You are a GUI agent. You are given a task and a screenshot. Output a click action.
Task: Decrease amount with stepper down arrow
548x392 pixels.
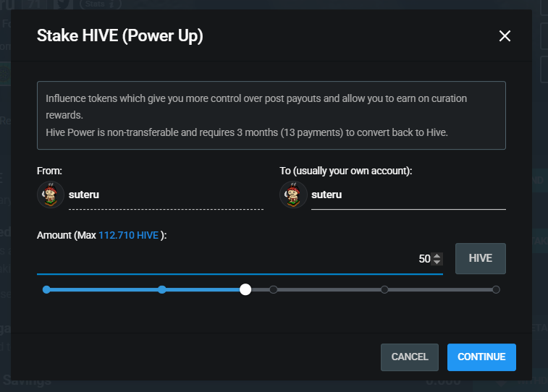pyautogui.click(x=437, y=262)
